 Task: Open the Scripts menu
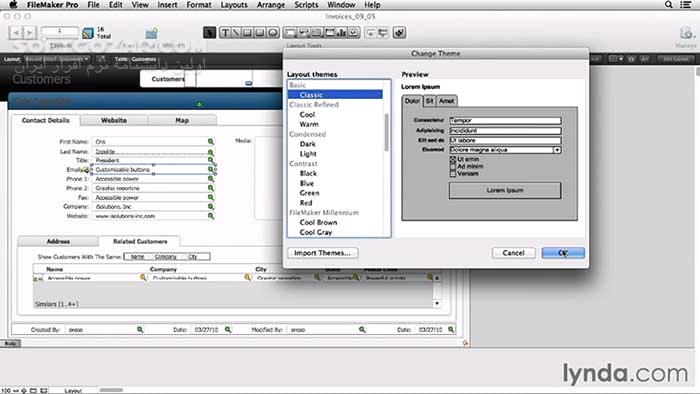306,5
